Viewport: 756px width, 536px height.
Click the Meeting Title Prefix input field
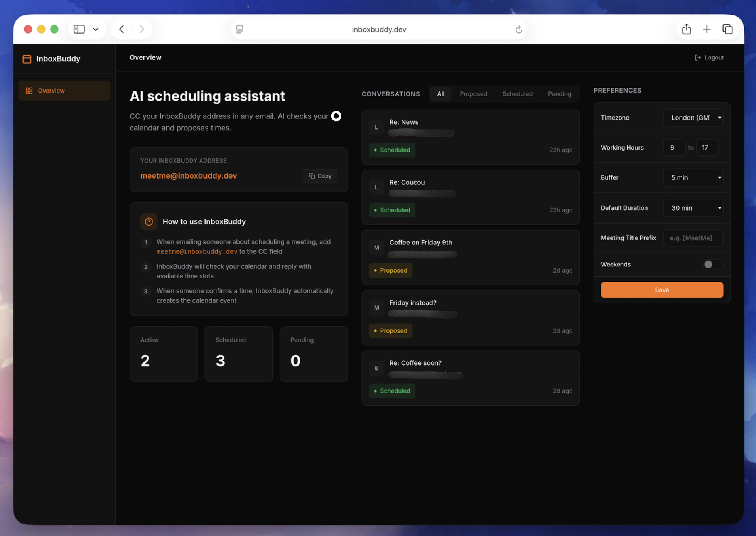[x=693, y=238]
